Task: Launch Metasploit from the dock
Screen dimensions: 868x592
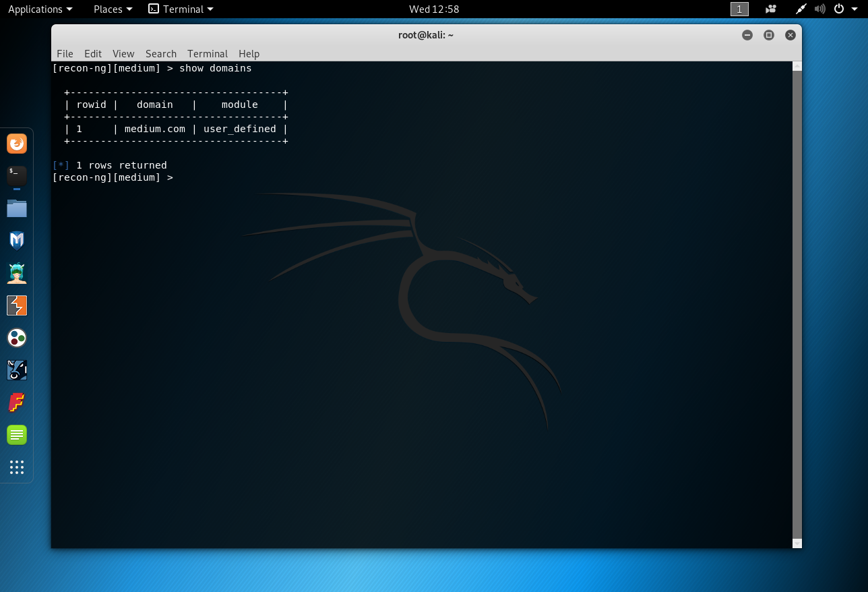Action: click(17, 241)
